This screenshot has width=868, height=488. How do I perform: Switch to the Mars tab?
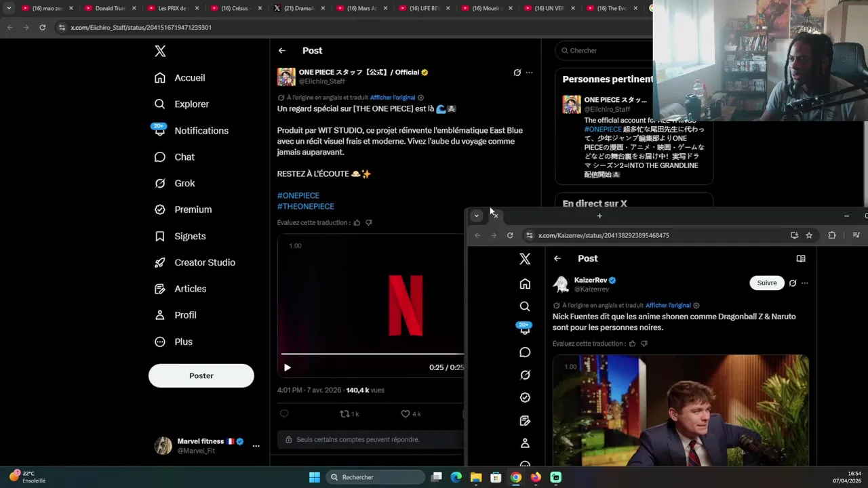[x=361, y=8]
